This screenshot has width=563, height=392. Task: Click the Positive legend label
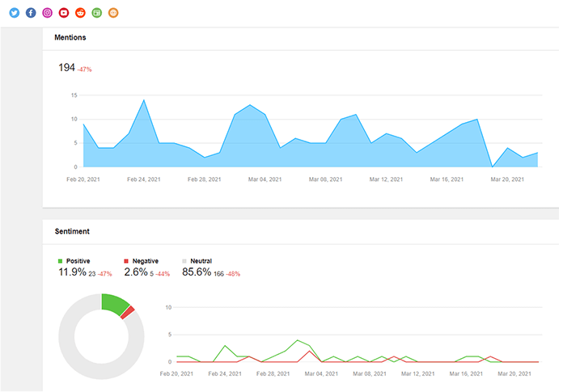tap(78, 261)
